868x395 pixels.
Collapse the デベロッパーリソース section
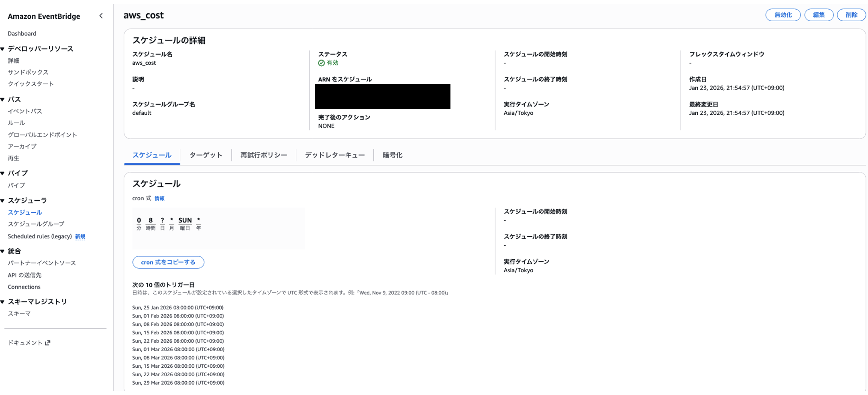(2, 49)
